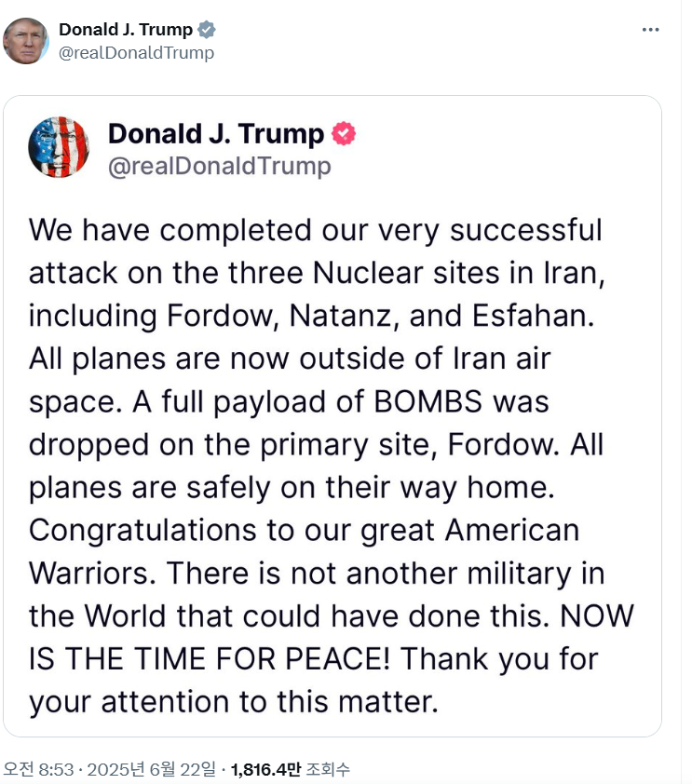
Task: Open the more options ellipsis menu
Action: click(652, 29)
